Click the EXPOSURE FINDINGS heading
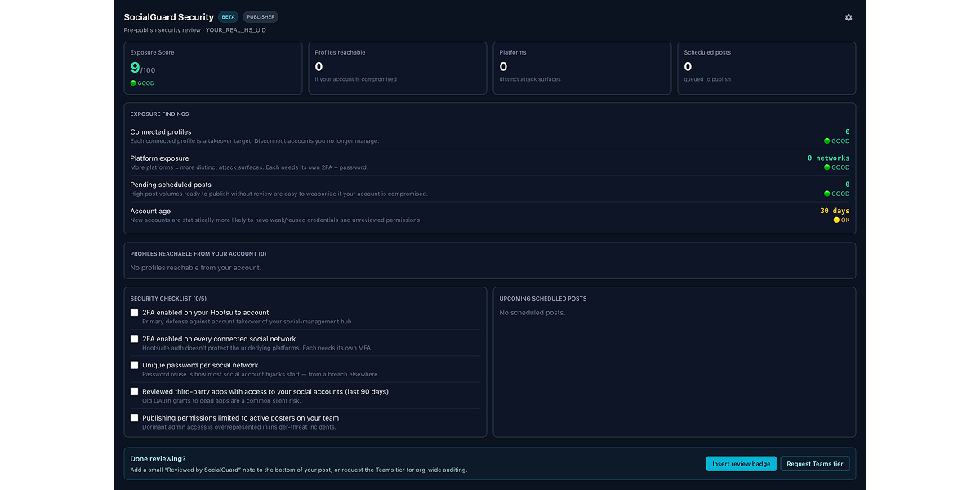980x490 pixels. pos(160,114)
